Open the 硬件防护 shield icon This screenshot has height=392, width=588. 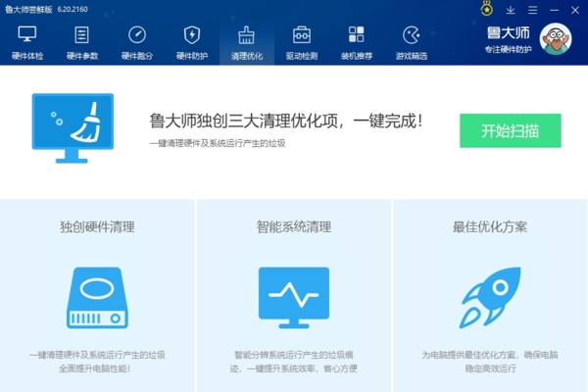click(x=192, y=35)
